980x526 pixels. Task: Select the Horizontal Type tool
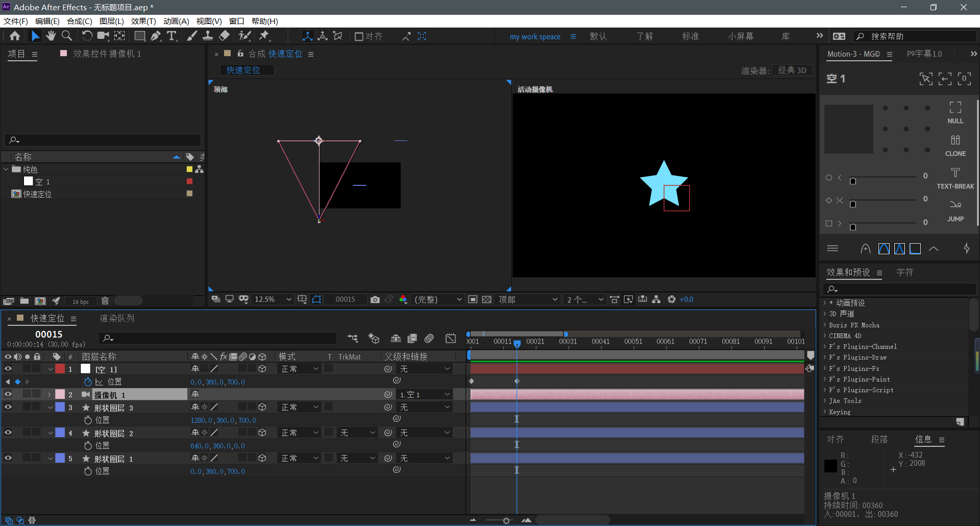[172, 36]
